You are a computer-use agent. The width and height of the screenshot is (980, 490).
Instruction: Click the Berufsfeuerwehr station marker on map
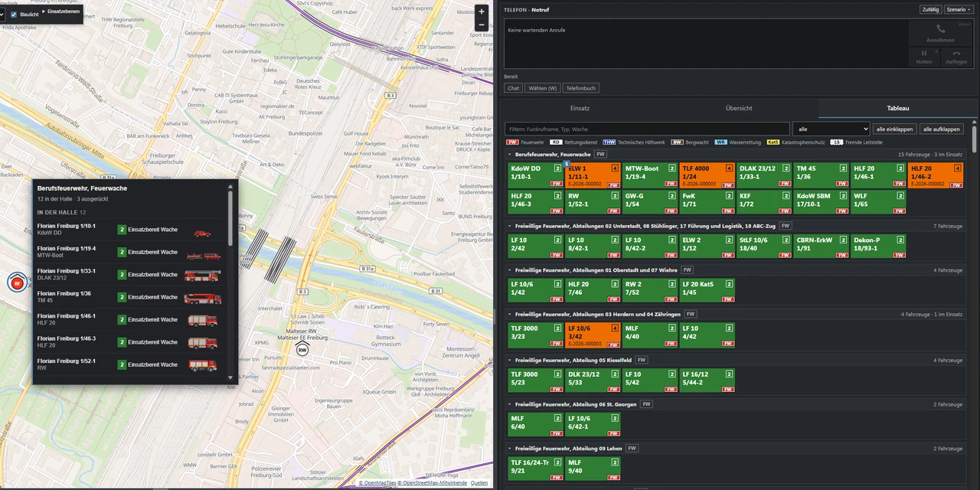point(16,282)
